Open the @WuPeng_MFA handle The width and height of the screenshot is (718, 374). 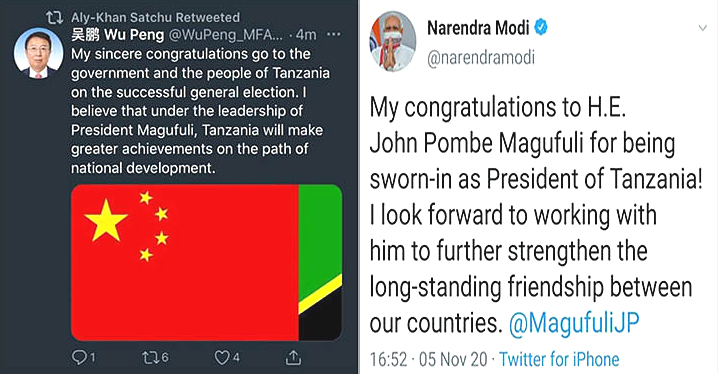[x=225, y=35]
